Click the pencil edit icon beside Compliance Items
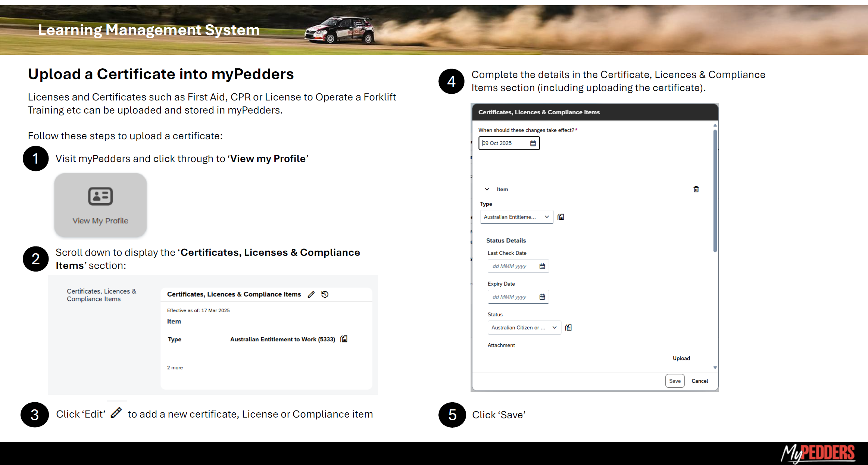 pos(311,294)
